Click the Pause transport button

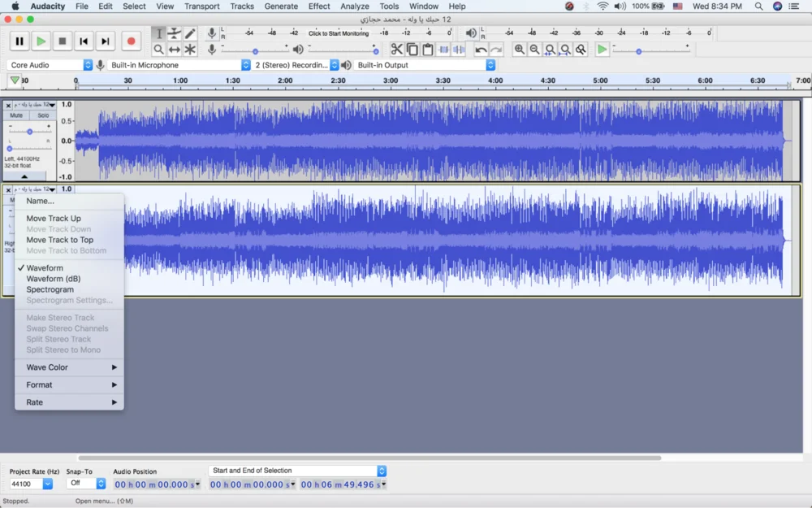click(19, 41)
